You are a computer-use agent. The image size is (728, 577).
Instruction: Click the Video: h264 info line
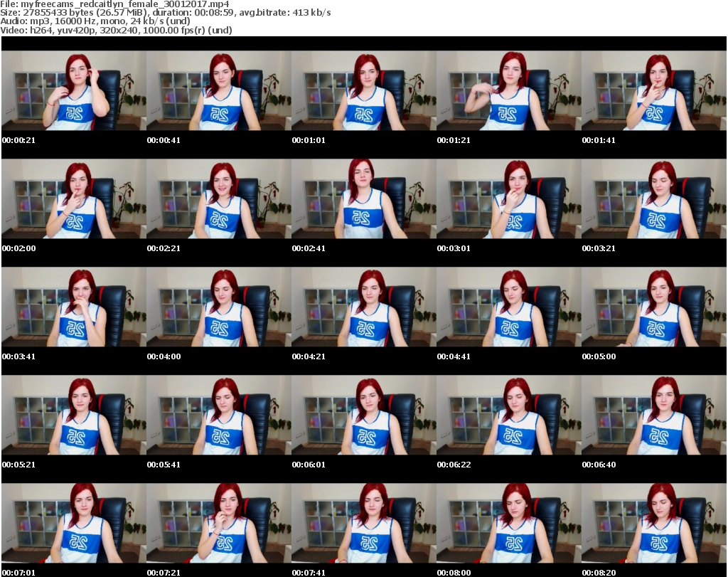116,30
